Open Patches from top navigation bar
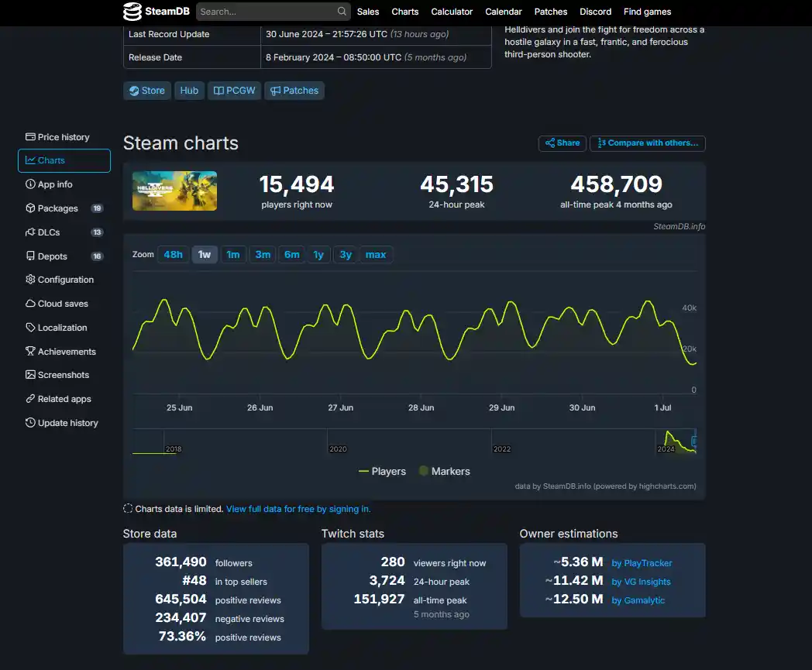812x670 pixels. [x=550, y=12]
